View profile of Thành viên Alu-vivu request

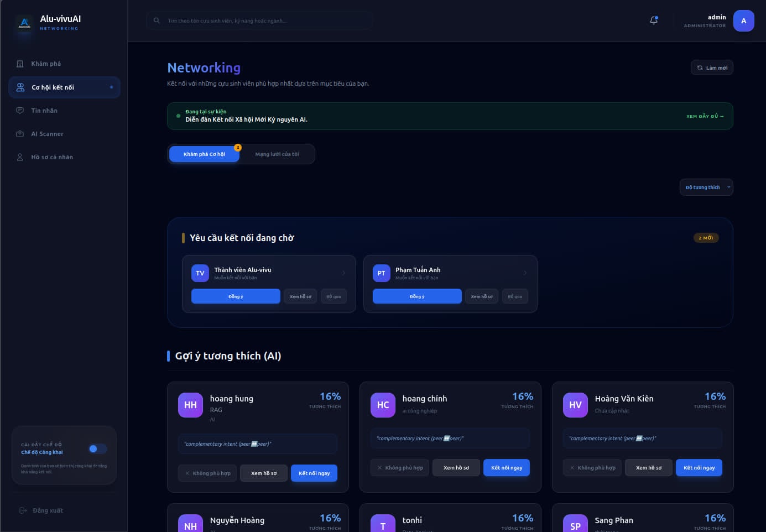300,296
